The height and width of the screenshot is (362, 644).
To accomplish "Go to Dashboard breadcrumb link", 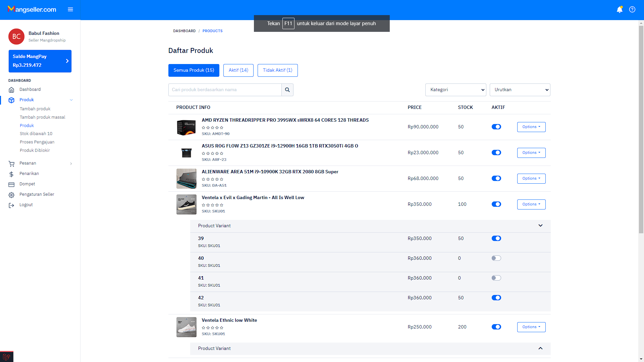I will [x=184, y=31].
